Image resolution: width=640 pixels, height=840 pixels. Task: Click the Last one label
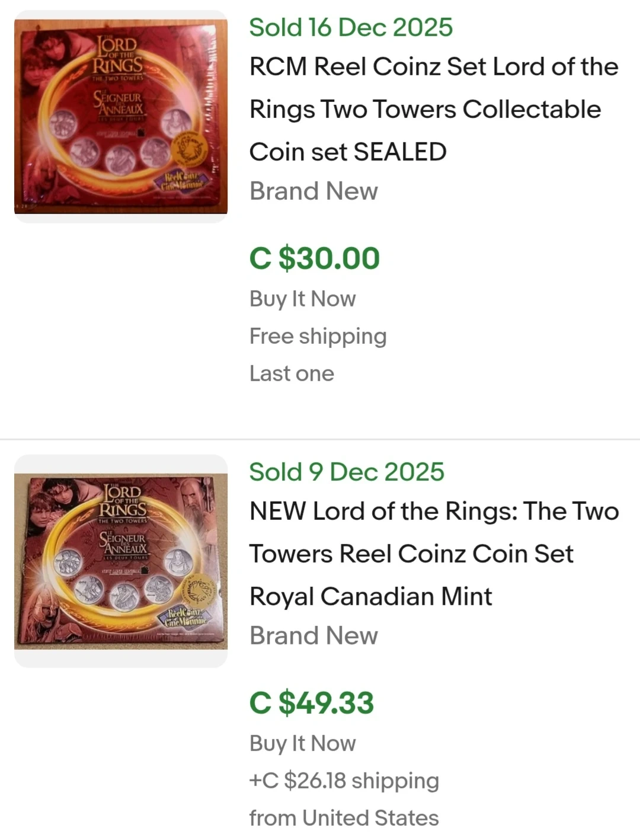[292, 373]
